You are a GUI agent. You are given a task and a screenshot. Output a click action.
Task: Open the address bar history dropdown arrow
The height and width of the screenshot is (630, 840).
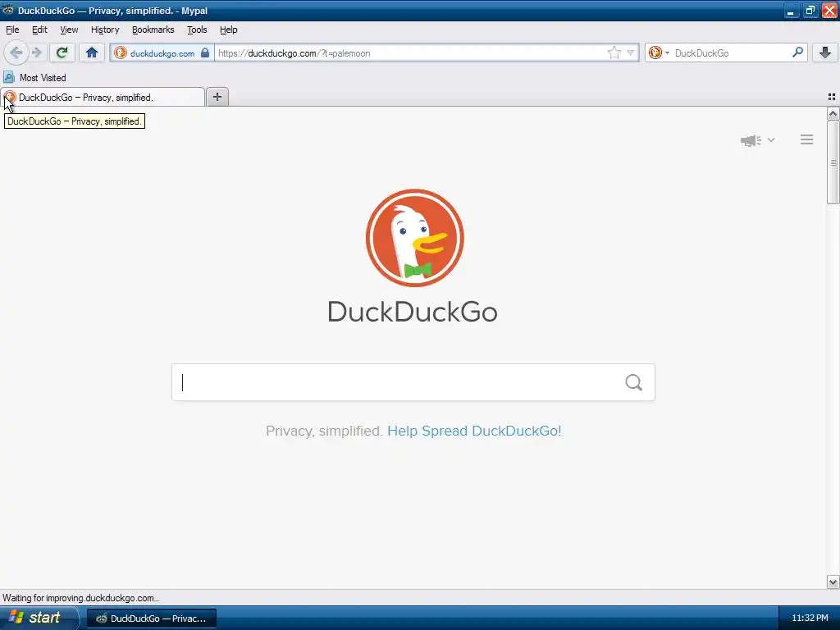pos(631,52)
